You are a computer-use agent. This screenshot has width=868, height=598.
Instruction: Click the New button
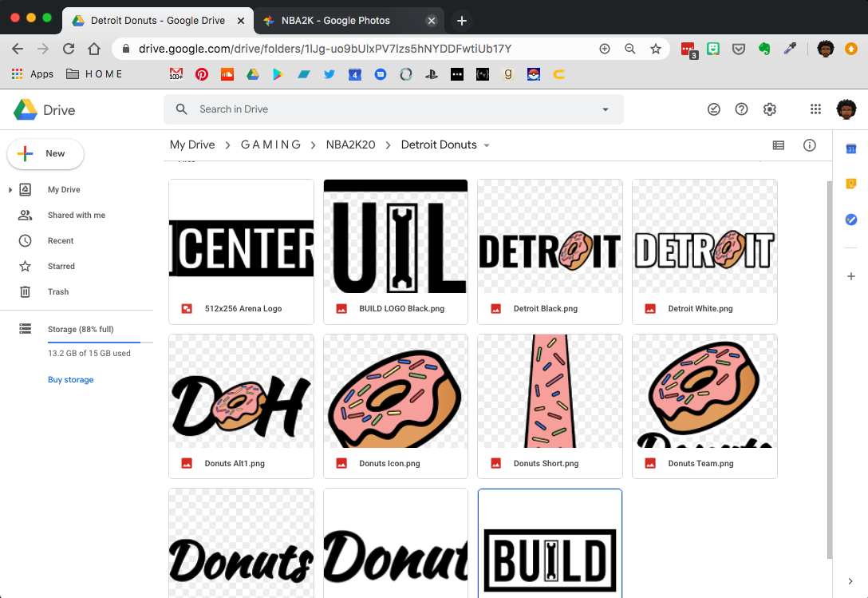[45, 153]
